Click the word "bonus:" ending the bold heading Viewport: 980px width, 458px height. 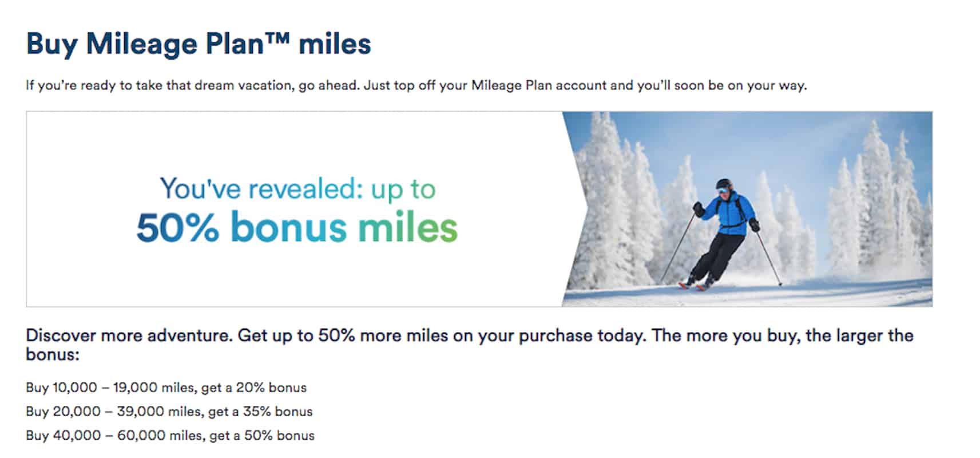point(53,354)
